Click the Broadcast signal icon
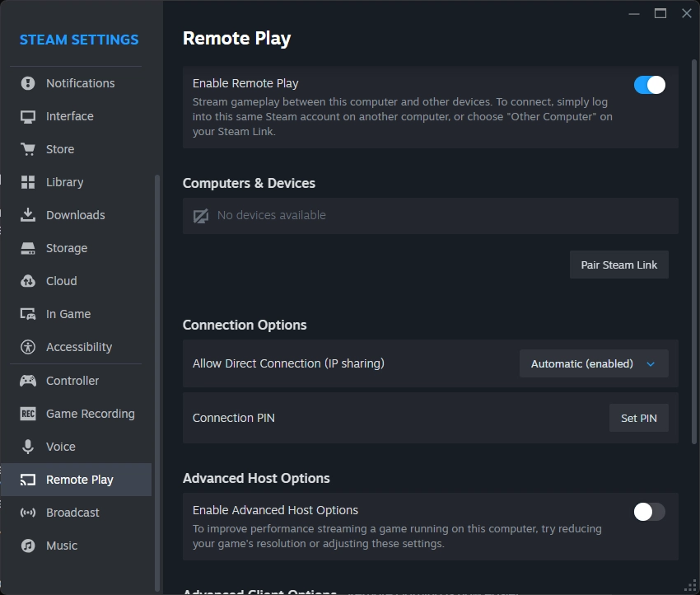 click(x=28, y=513)
